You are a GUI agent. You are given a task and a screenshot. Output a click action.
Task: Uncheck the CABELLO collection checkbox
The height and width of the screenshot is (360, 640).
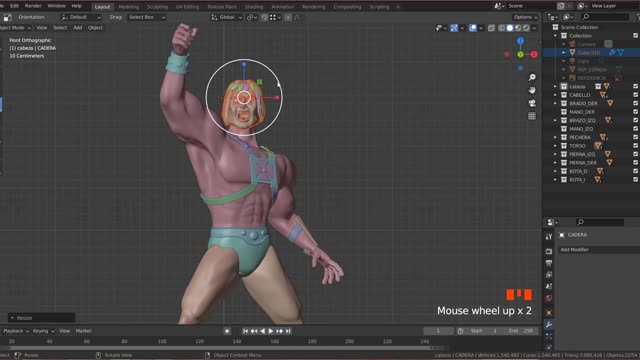click(x=636, y=95)
